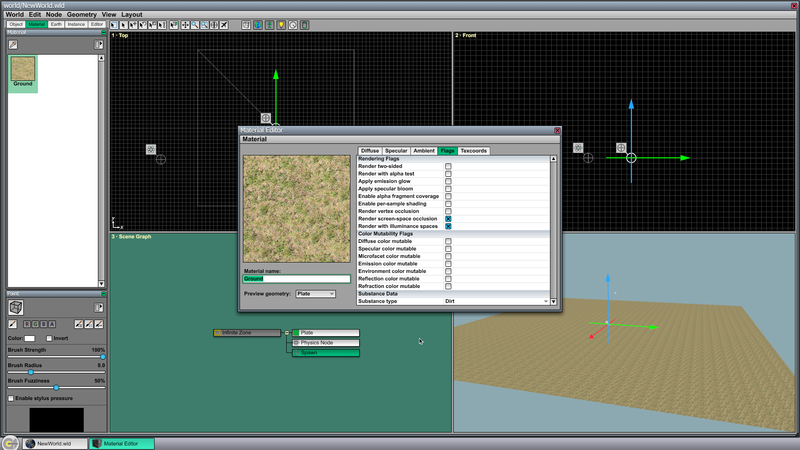Toggle the alpha A channel button
800x450 pixels.
(52, 324)
